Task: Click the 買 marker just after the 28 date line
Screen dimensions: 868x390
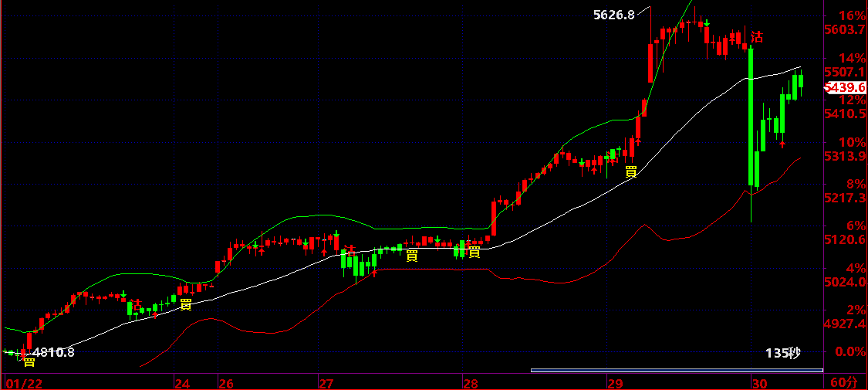Action: [474, 253]
